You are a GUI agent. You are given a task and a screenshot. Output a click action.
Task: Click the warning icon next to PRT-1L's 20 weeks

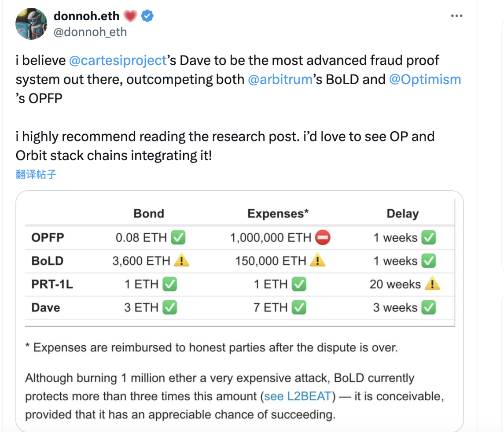click(432, 284)
